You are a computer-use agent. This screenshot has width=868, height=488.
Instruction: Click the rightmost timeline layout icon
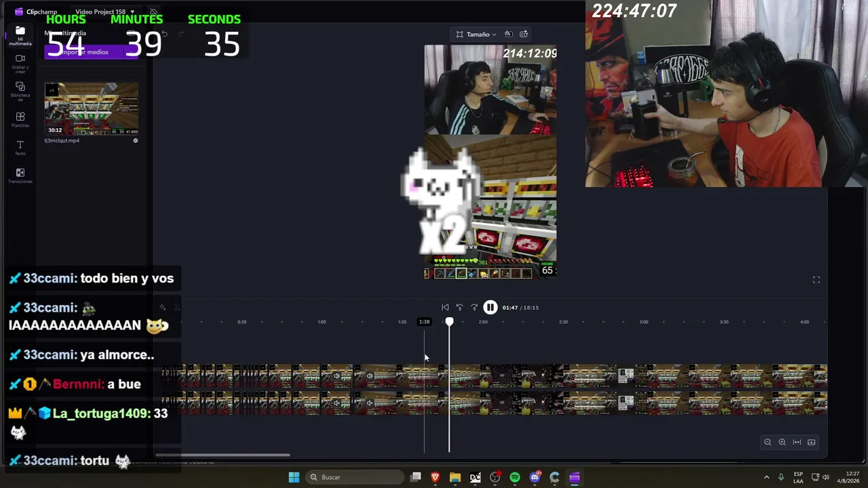pyautogui.click(x=811, y=442)
